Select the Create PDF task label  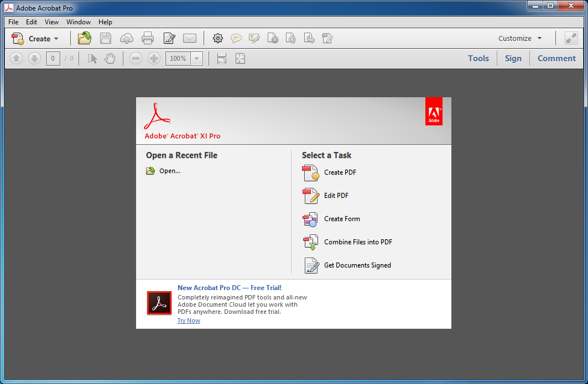pos(340,172)
